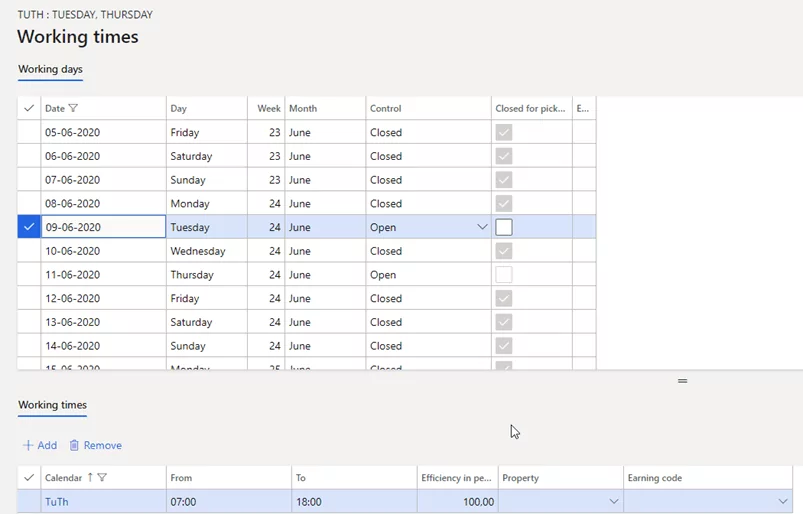Click the E... truncated column header

pyautogui.click(x=583, y=108)
